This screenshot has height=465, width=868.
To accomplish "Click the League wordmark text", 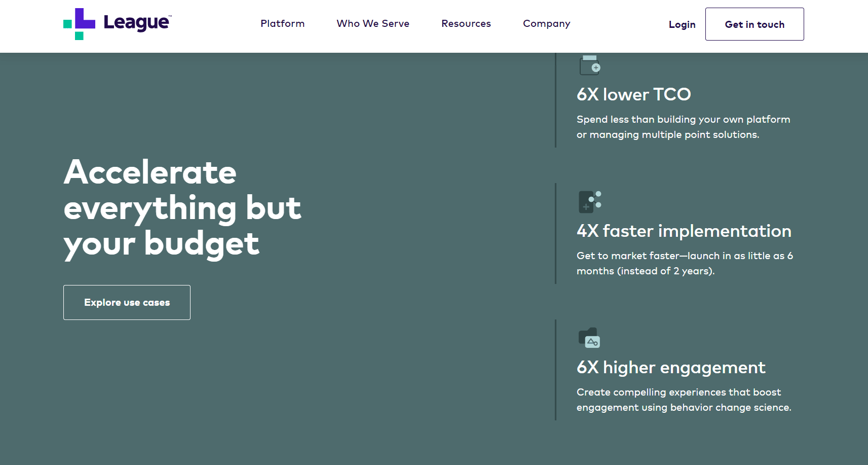I will [137, 23].
